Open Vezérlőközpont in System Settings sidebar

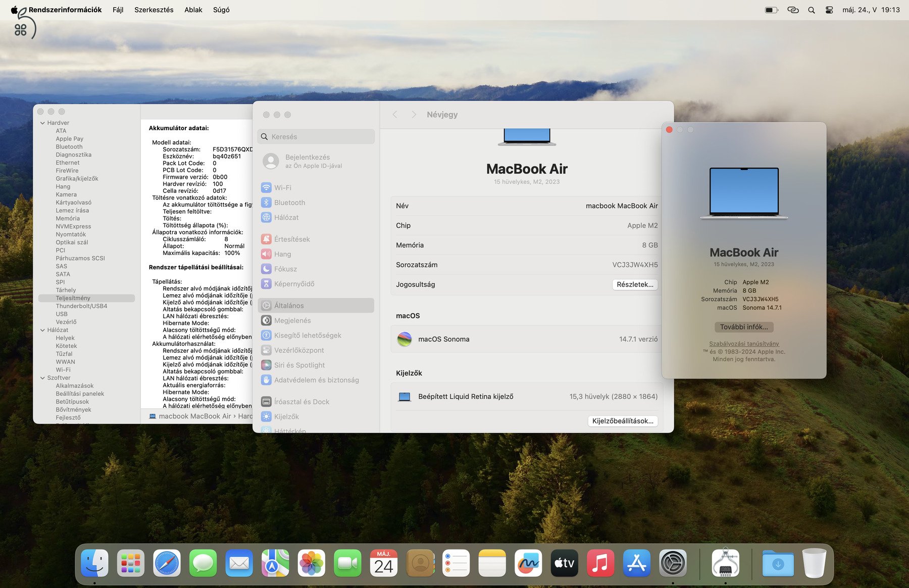(x=316, y=350)
